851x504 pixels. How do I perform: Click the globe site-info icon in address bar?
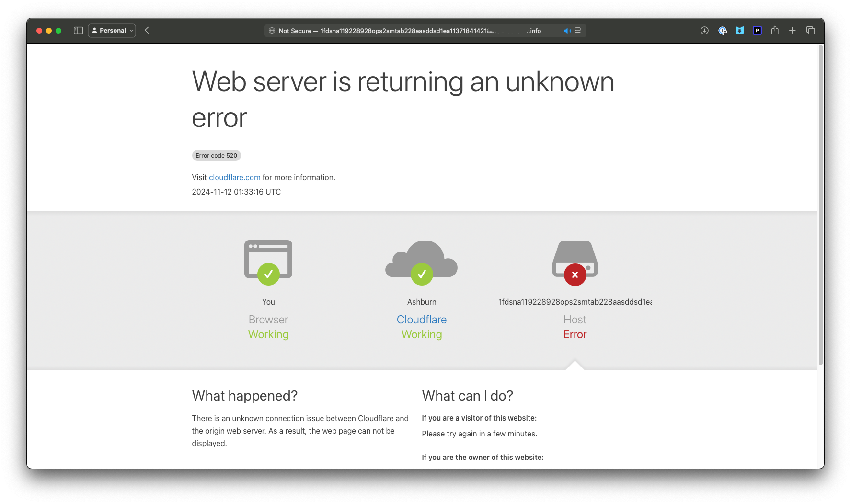[272, 31]
